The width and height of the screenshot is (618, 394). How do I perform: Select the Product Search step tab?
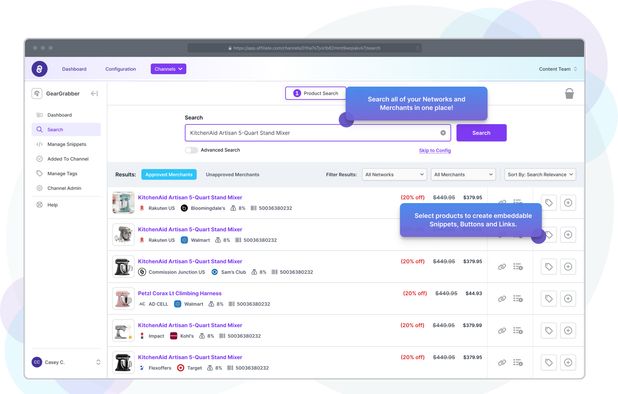[x=316, y=93]
